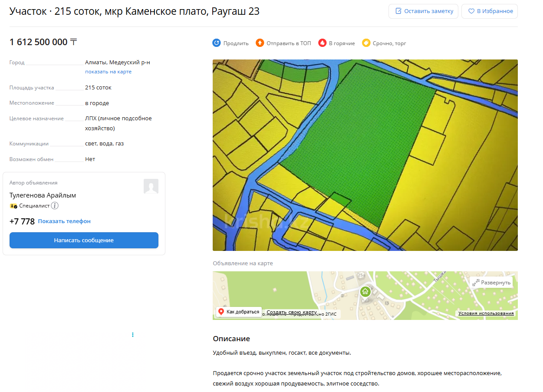
Task: Open 'Условия использования' map link
Action: pyautogui.click(x=486, y=313)
